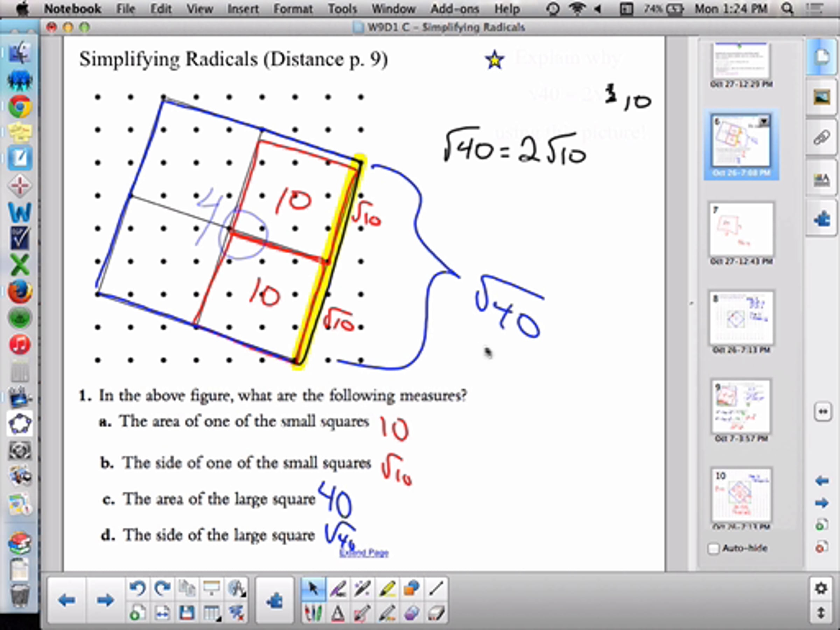Open the Gallery tab picture icon
840x630 pixels.
pyautogui.click(x=822, y=97)
